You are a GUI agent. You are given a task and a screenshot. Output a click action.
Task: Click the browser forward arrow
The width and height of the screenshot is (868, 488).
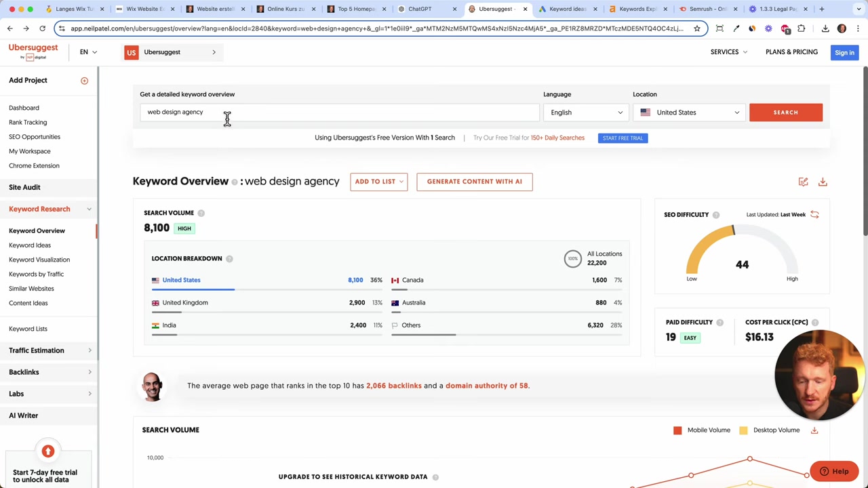26,28
